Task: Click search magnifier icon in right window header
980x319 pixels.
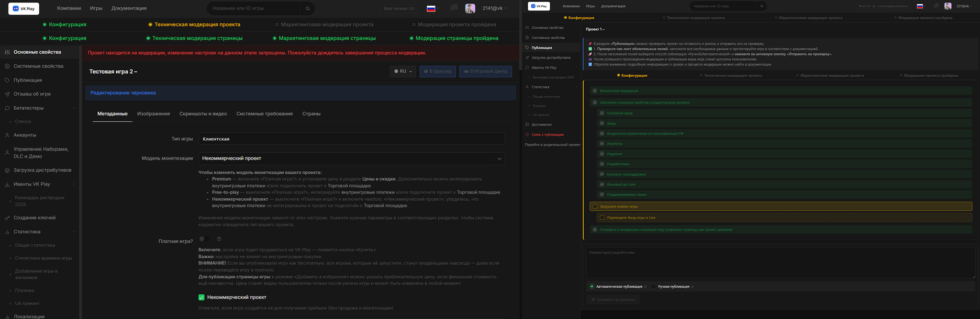Action: click(x=761, y=6)
